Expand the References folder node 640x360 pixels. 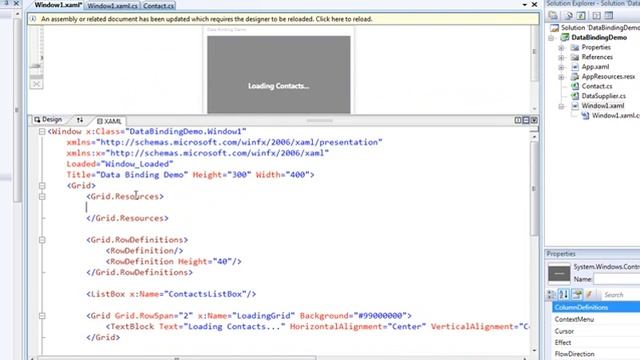(x=561, y=58)
